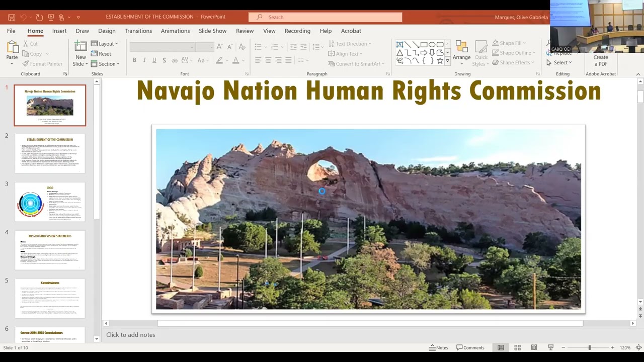The height and width of the screenshot is (362, 644).
Task: Click the Reset slide button
Action: [x=101, y=54]
